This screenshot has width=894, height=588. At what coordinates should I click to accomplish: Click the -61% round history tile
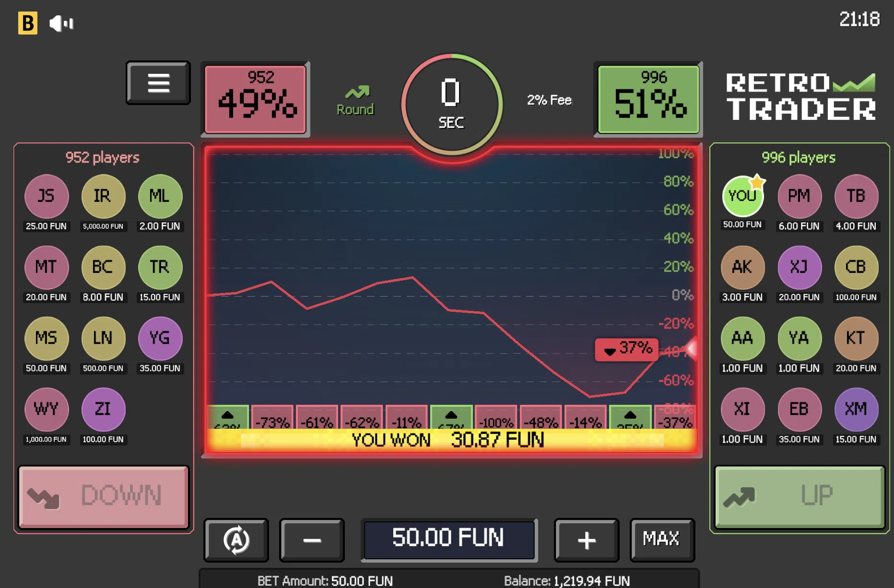pyautogui.click(x=317, y=417)
